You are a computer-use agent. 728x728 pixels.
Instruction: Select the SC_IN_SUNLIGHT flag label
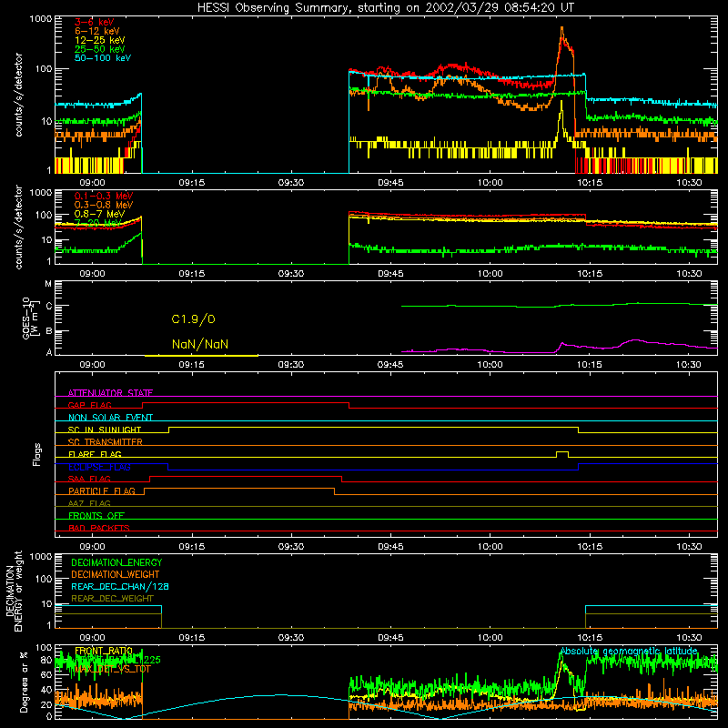[105, 430]
